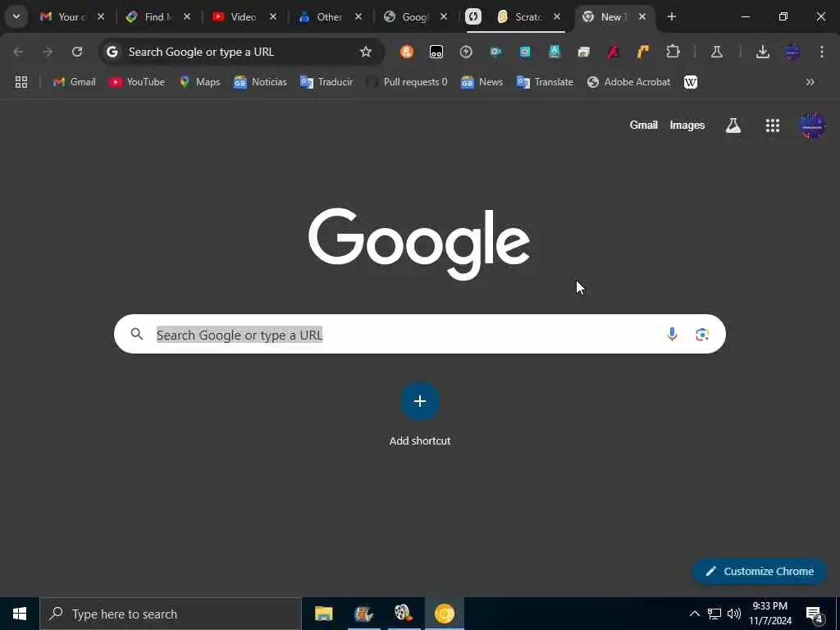This screenshot has height=630, width=840.
Task: Open the toolbar profile avatar
Action: (x=792, y=52)
